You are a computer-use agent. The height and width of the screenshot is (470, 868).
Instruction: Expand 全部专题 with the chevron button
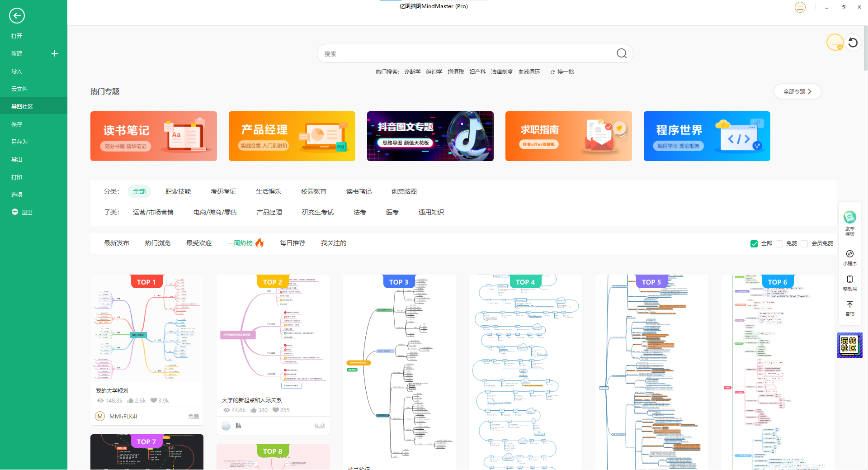[x=797, y=91]
